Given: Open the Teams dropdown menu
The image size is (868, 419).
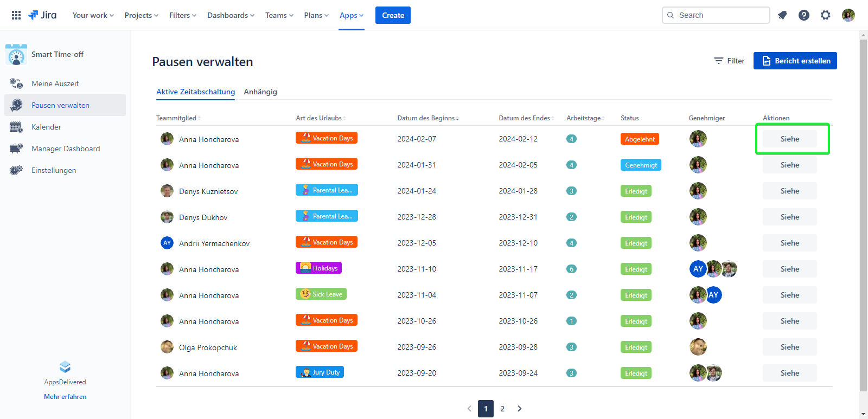Looking at the screenshot, I should (x=279, y=15).
